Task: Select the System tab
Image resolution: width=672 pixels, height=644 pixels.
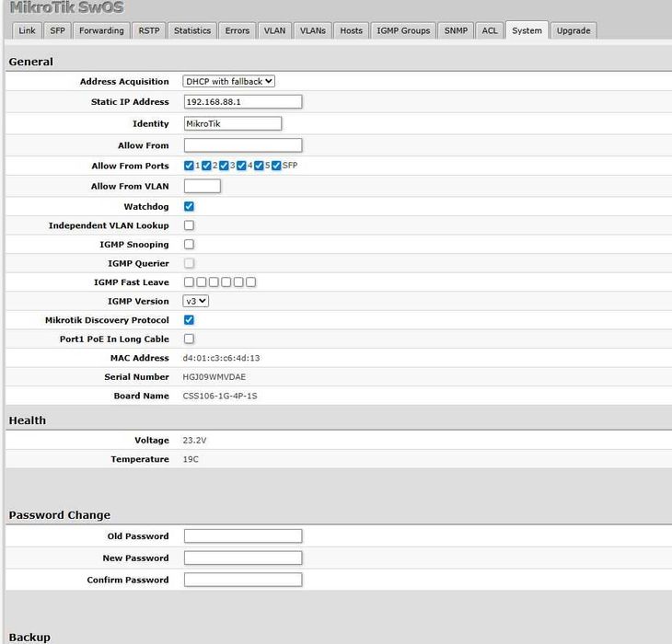Action: 527,31
